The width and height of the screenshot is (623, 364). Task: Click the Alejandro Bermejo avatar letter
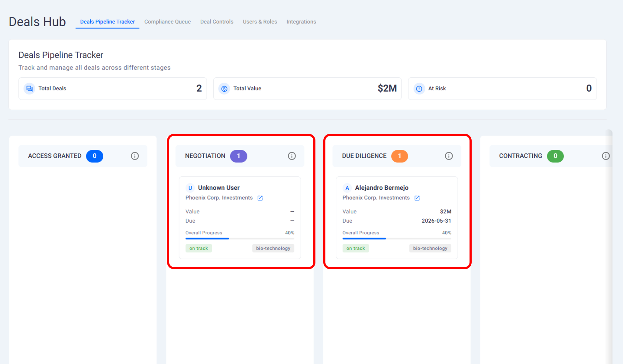coord(347,188)
